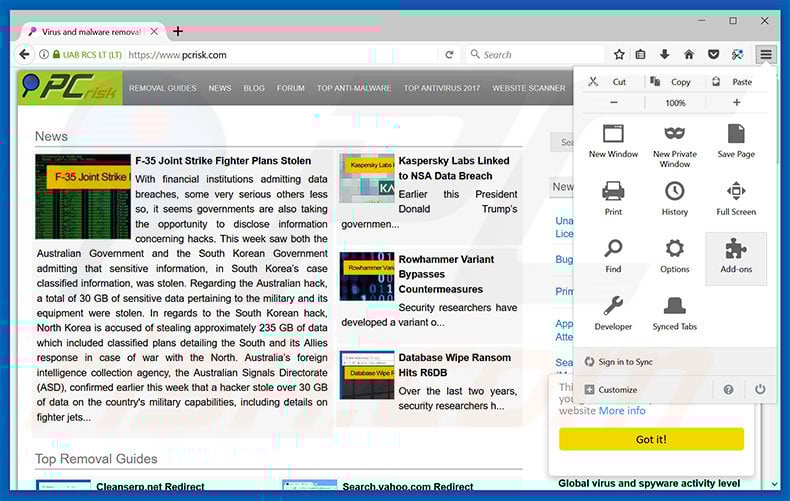
Task: Open Synced Tabs from the menu
Action: [x=674, y=315]
